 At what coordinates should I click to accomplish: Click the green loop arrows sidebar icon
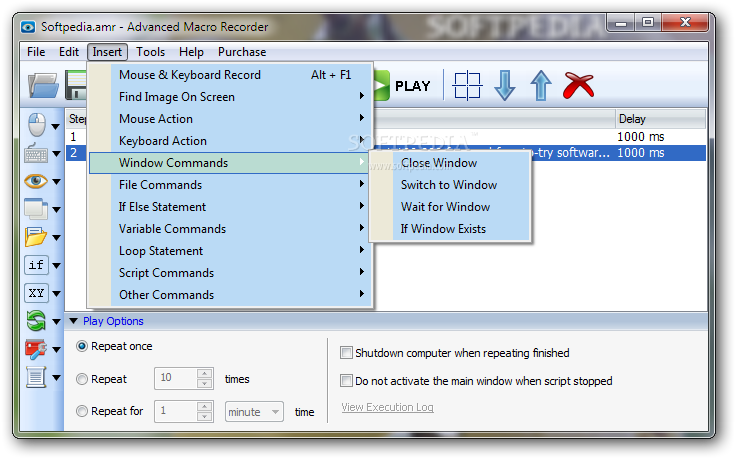coord(36,321)
